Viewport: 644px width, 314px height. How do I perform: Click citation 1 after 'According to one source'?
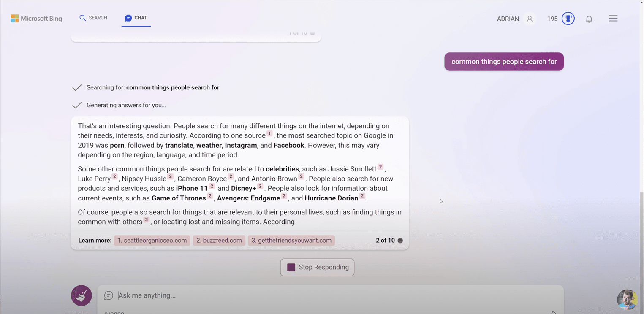pyautogui.click(x=269, y=134)
